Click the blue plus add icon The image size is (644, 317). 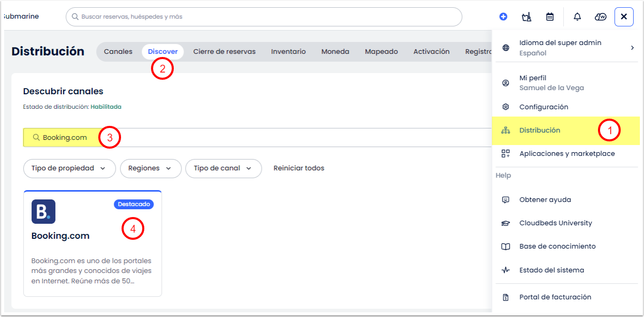pos(503,17)
